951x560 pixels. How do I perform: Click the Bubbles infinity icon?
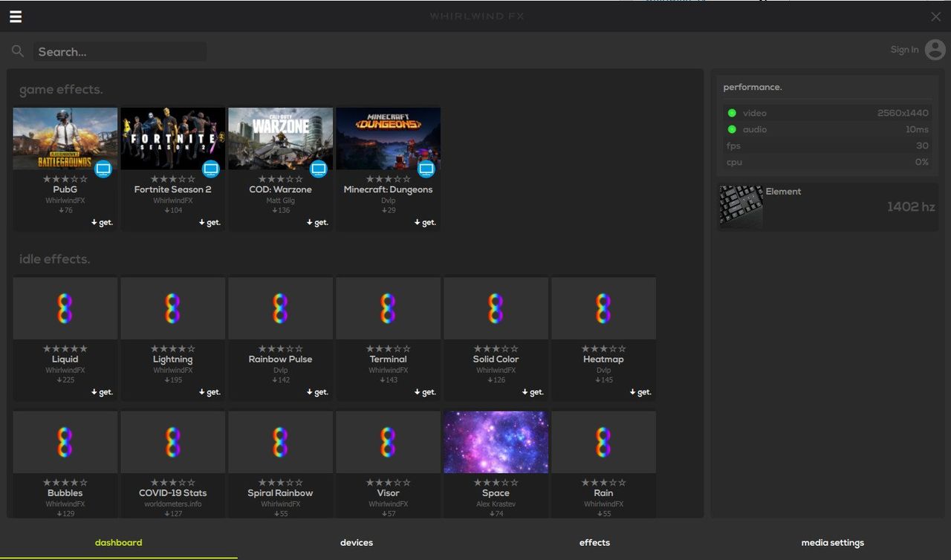[x=65, y=442]
